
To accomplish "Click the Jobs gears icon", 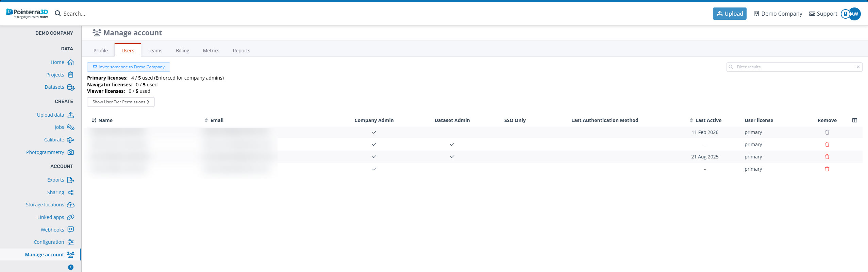I will (71, 127).
